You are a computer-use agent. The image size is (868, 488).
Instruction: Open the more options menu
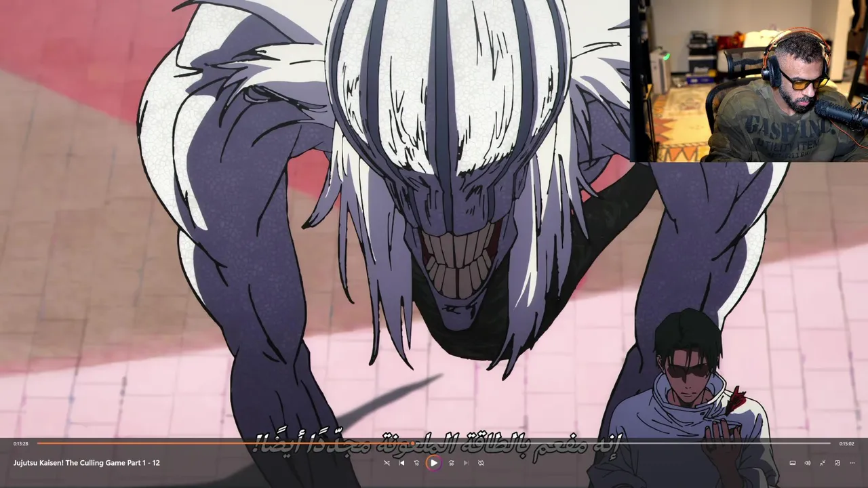pyautogui.click(x=852, y=463)
